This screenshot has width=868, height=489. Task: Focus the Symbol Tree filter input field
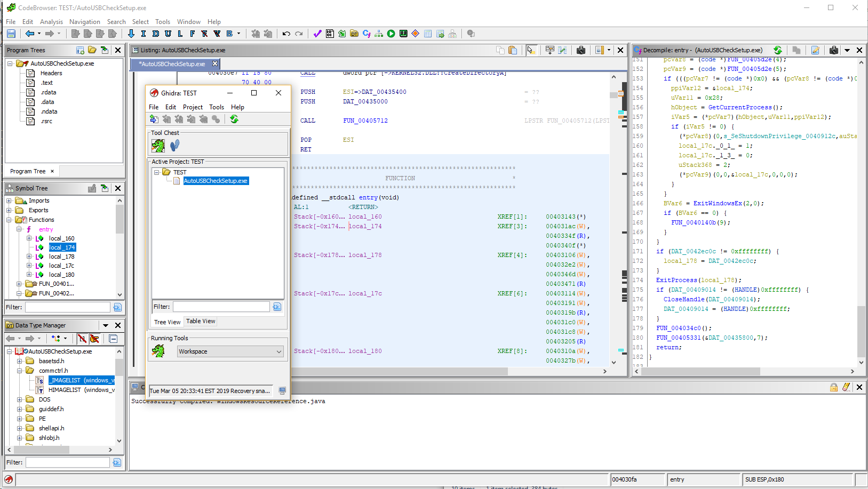(x=68, y=307)
